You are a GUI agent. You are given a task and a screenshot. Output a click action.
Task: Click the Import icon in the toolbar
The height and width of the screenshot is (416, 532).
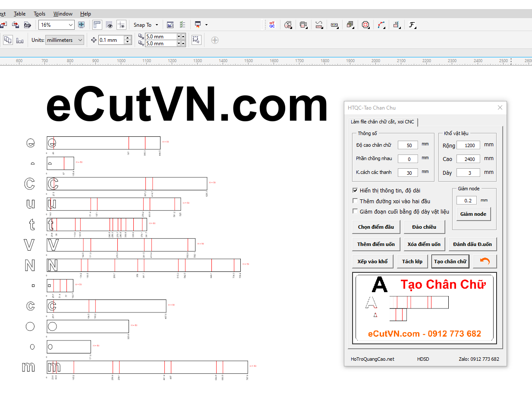[3, 25]
